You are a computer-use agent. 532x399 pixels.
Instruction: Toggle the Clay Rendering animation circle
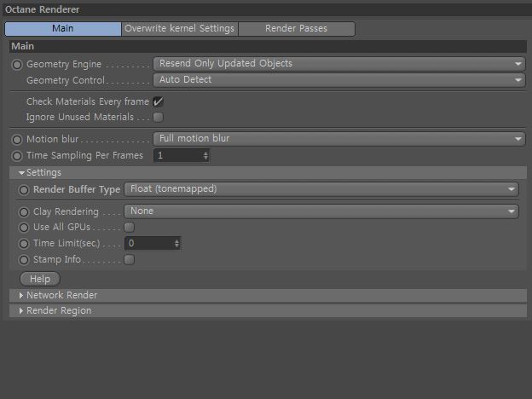pyautogui.click(x=24, y=212)
